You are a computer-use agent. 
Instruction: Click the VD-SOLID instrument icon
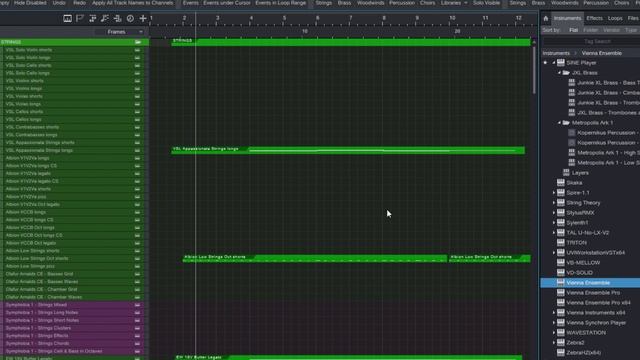pos(561,273)
